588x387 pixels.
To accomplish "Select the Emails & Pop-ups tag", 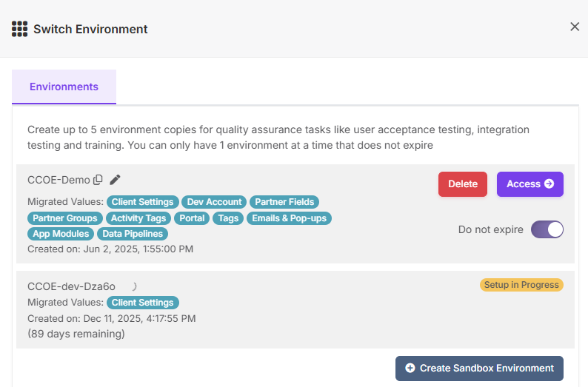I will [289, 218].
